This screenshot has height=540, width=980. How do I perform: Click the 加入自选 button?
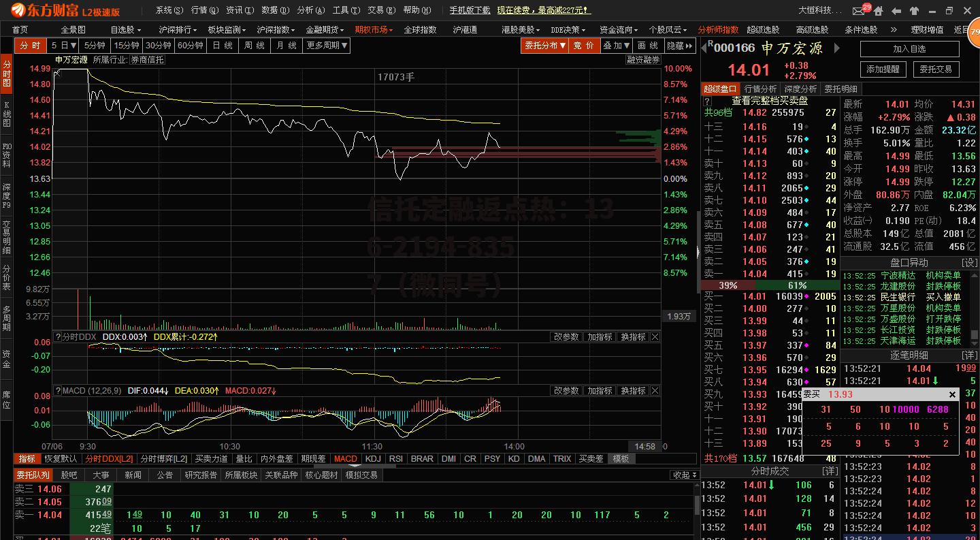coord(910,49)
